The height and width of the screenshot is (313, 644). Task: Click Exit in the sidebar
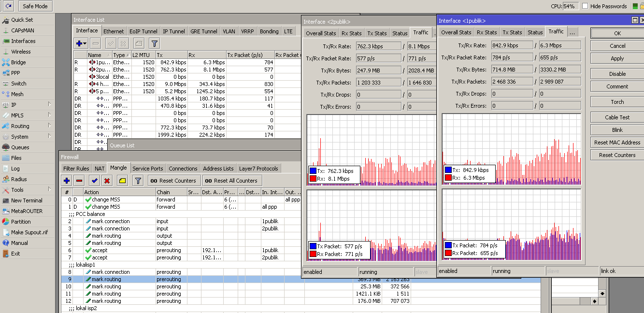click(15, 254)
